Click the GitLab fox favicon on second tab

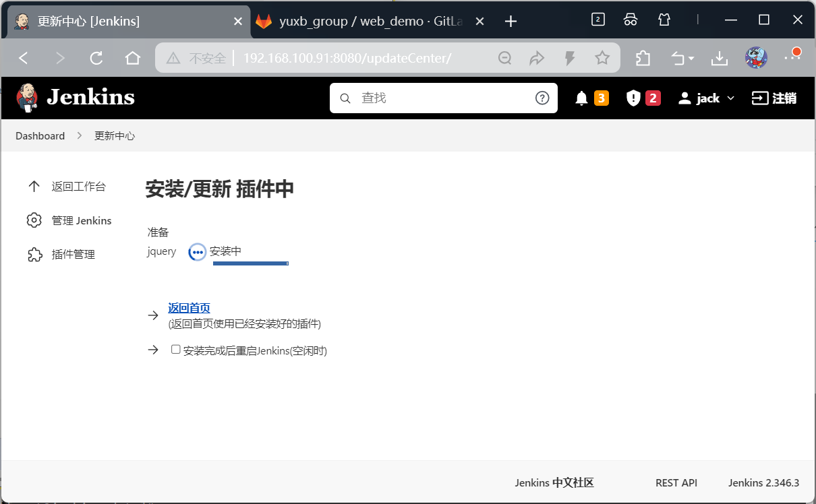264,22
